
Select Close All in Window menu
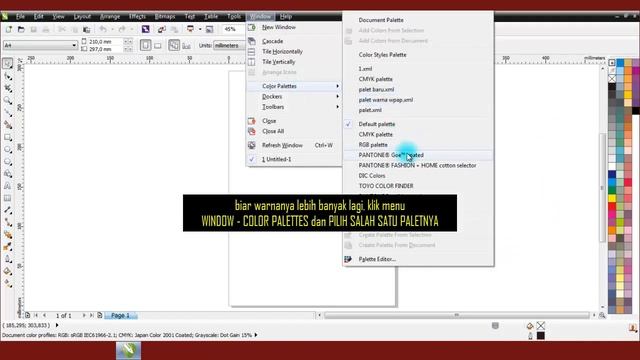coord(294,131)
